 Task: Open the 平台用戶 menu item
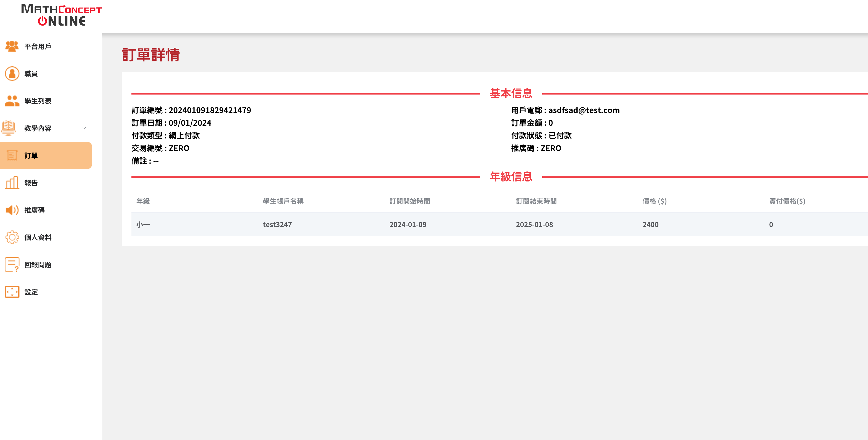38,47
